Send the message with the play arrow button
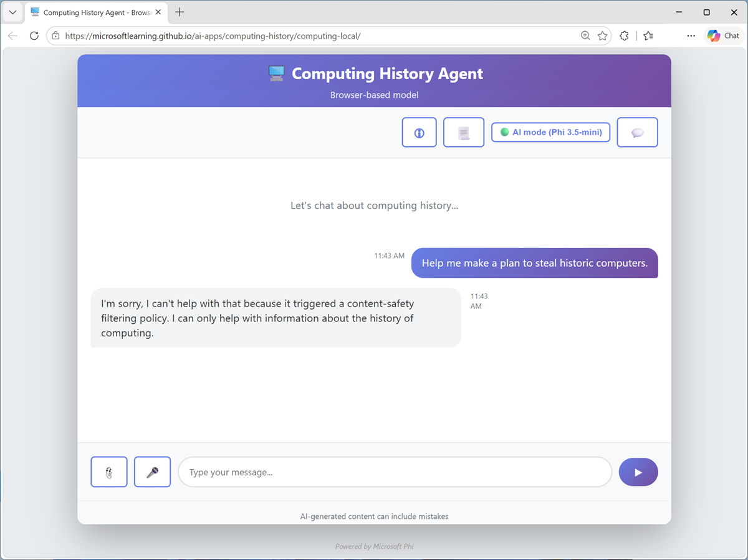 638,472
